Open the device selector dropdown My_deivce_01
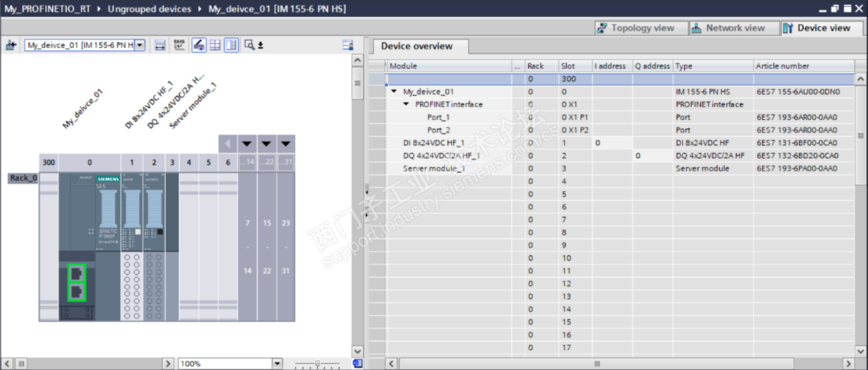Image resolution: width=868 pixels, height=370 pixels. (140, 45)
